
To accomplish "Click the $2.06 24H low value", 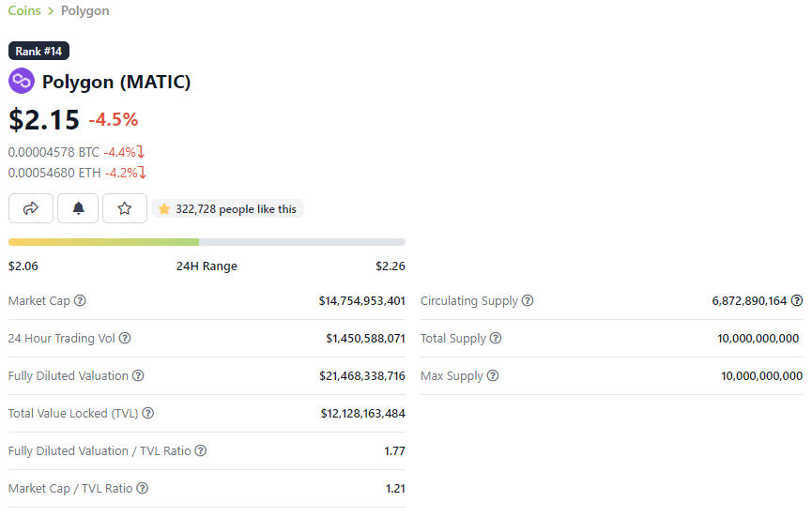I will (x=23, y=266).
